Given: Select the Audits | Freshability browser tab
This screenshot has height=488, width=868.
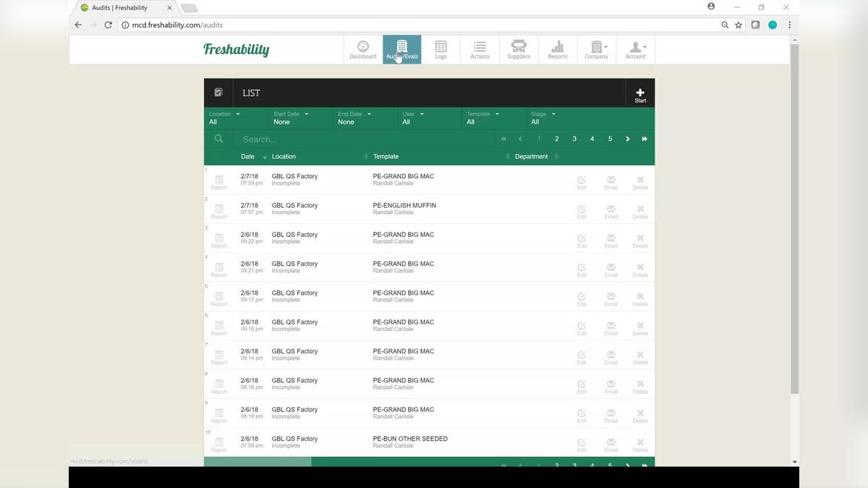Looking at the screenshot, I should click(x=124, y=8).
